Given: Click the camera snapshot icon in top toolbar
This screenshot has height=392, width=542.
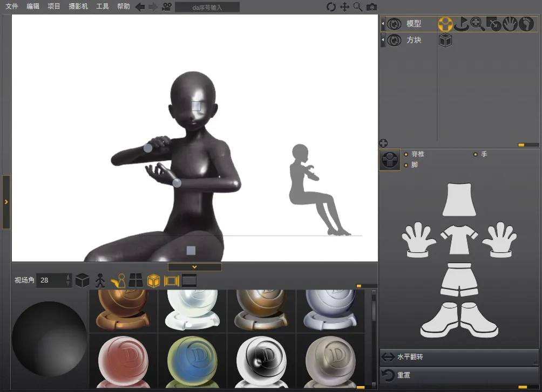Looking at the screenshot, I should point(372,7).
